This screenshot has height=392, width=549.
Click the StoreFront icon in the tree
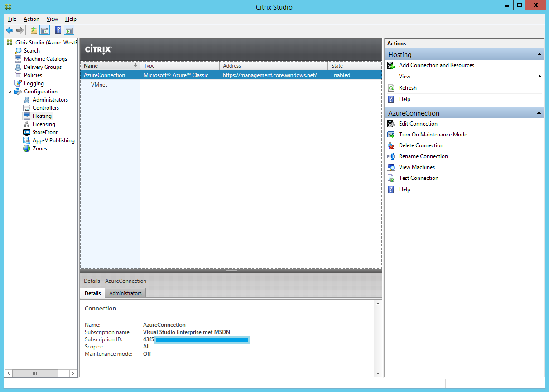tap(27, 132)
